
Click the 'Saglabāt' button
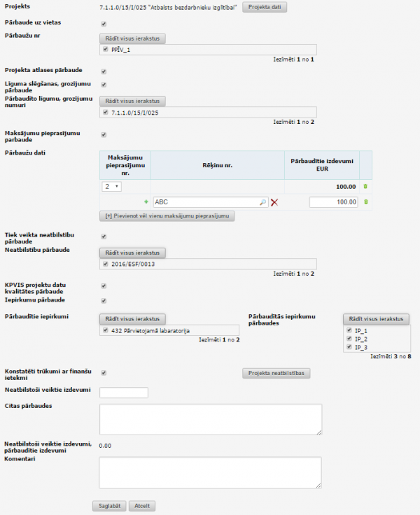[x=109, y=506]
